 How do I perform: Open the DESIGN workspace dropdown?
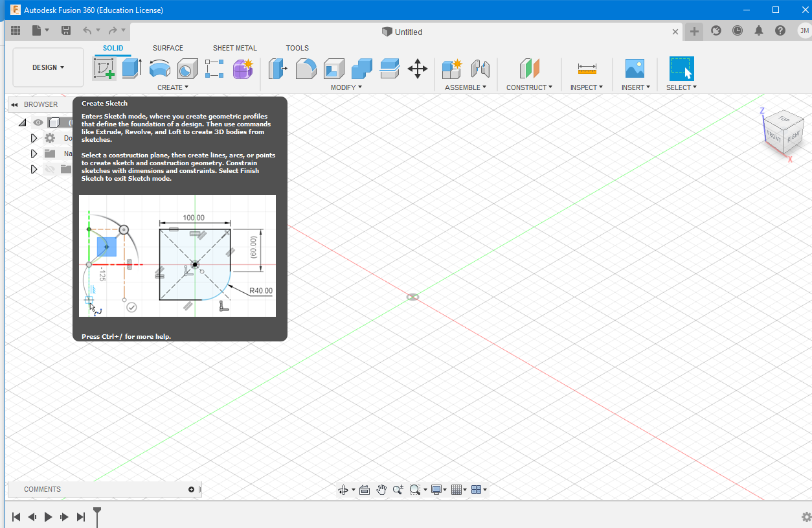48,67
